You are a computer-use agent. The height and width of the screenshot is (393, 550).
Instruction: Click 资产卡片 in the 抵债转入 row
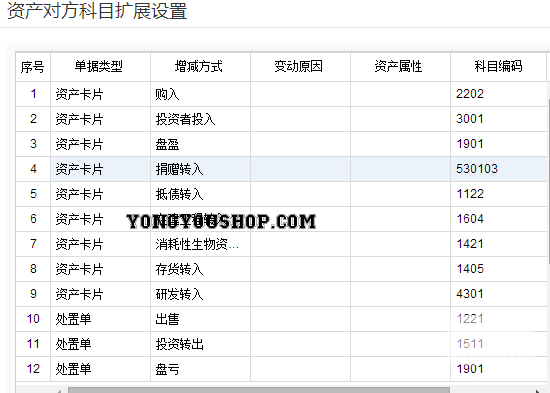click(x=79, y=194)
